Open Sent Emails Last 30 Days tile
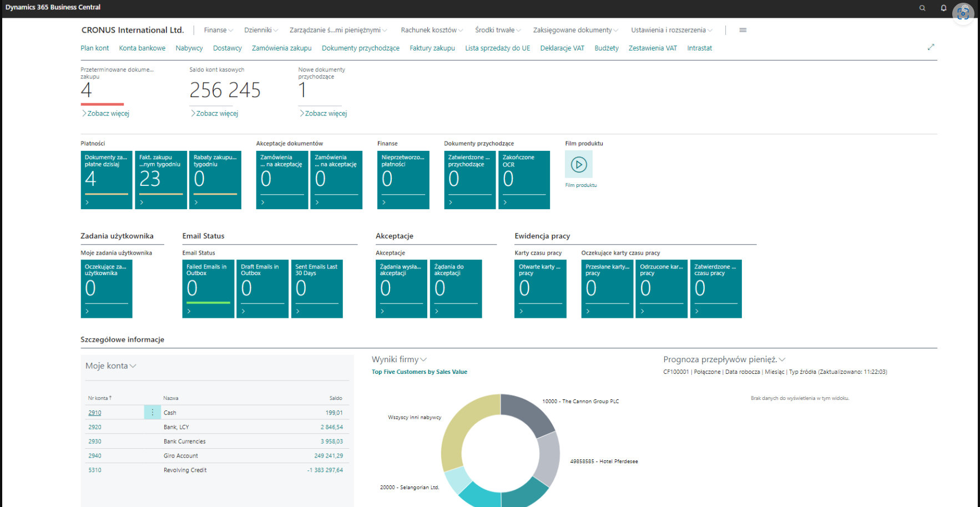The height and width of the screenshot is (507, 980). 317,289
